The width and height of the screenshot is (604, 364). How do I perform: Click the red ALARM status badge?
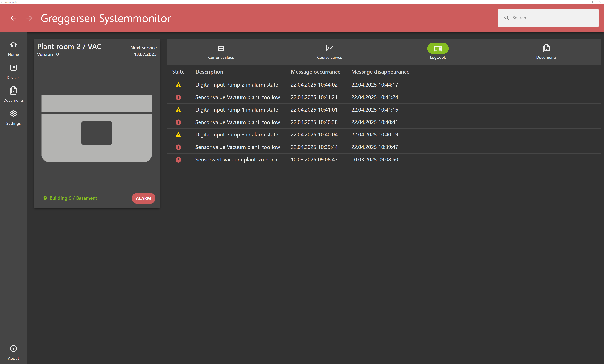(x=143, y=198)
